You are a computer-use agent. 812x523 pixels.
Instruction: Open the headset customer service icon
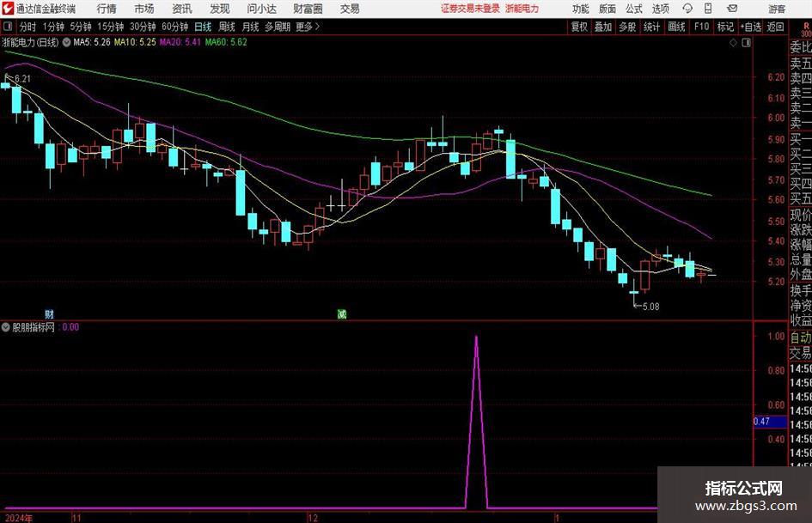click(687, 9)
